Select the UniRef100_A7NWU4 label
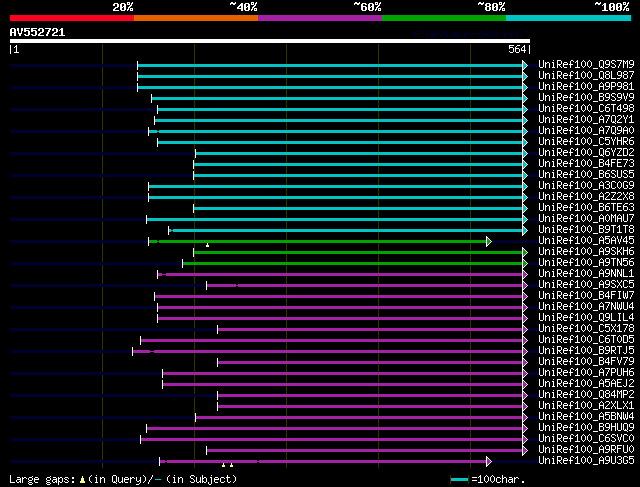This screenshot has width=640, height=487. pyautogui.click(x=586, y=307)
